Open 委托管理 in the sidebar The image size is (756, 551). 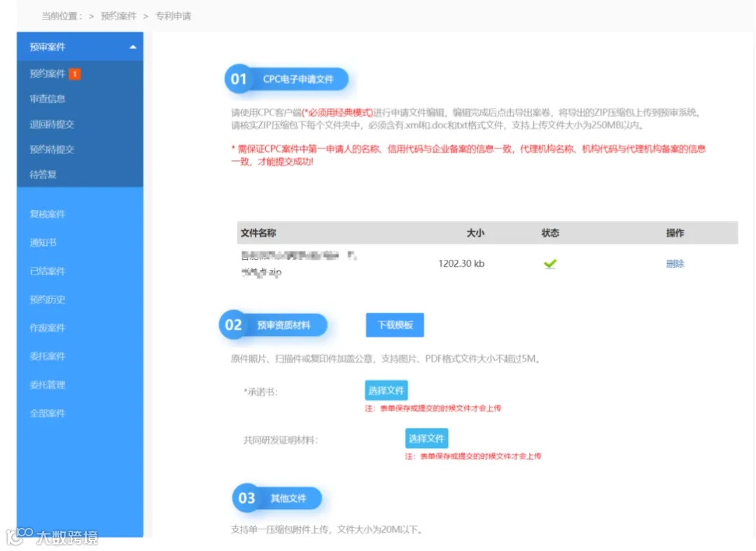click(x=48, y=384)
